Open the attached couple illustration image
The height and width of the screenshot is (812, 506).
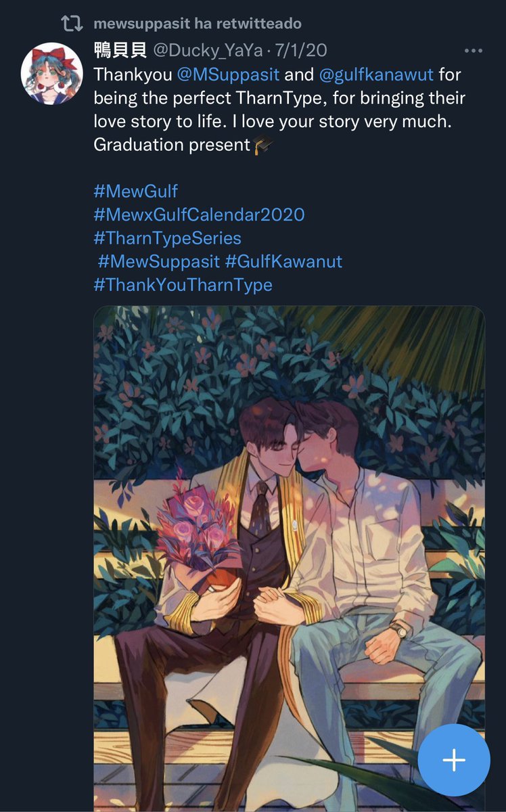point(290,559)
